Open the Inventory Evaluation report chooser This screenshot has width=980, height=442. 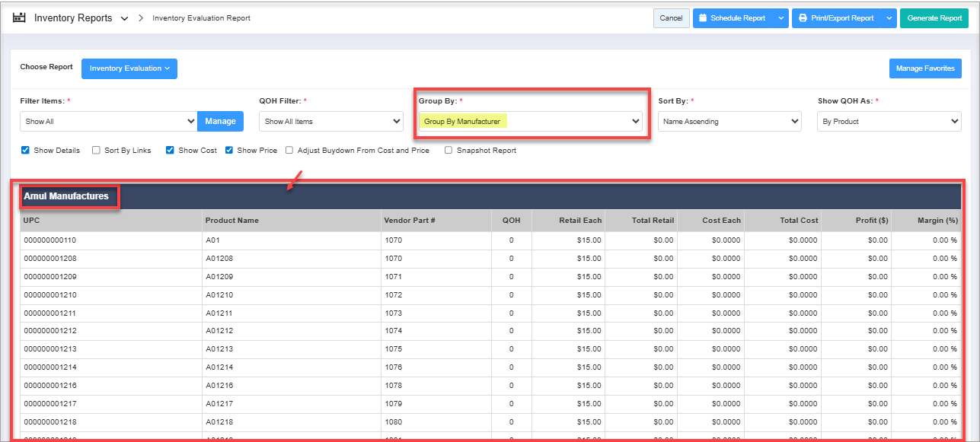tap(129, 68)
